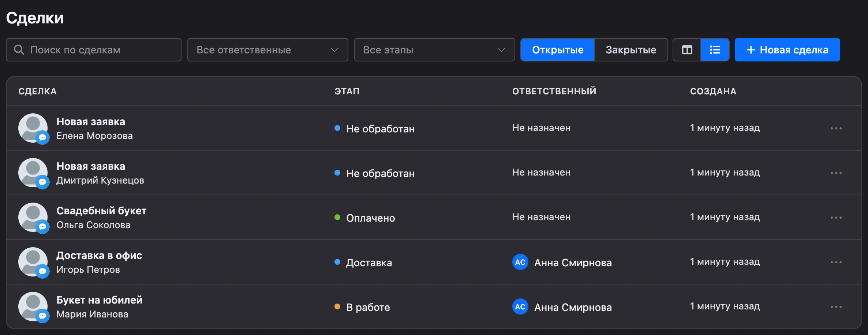
Task: Show Открытые deals
Action: (x=558, y=50)
